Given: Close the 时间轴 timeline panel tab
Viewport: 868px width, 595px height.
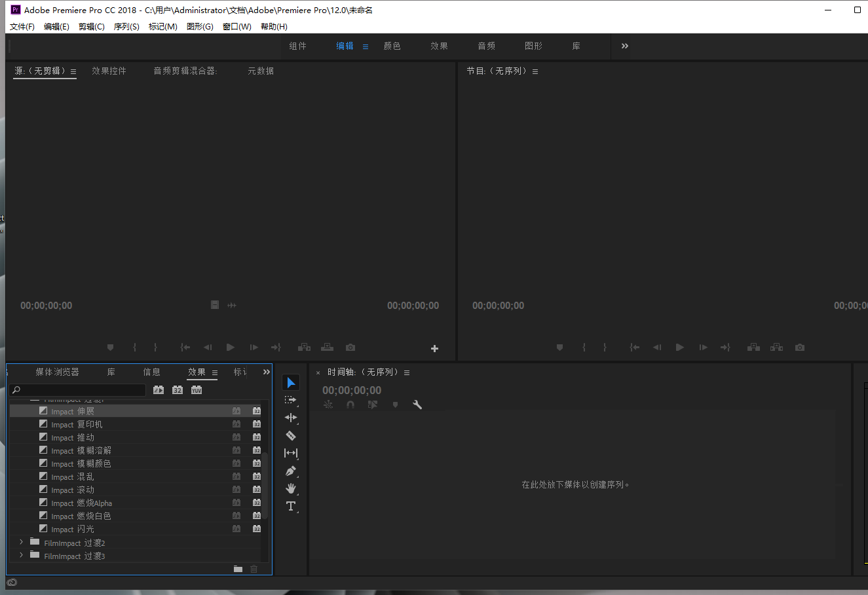Looking at the screenshot, I should click(318, 372).
